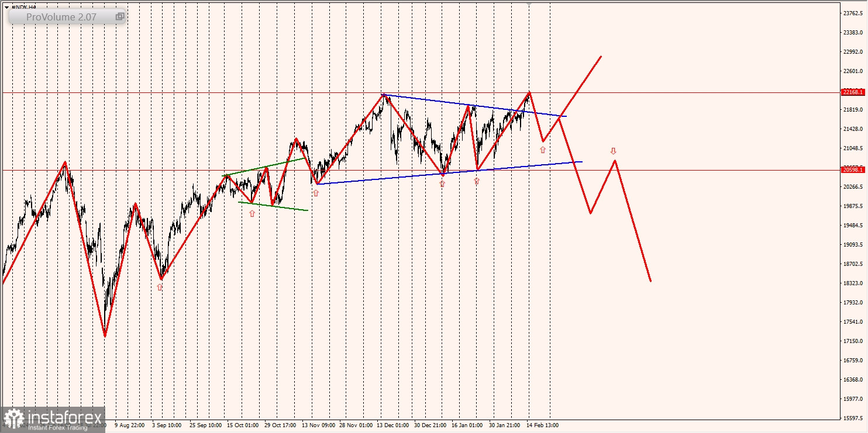Click the 21048.5 price scale value
The image size is (868, 433).
854,148
